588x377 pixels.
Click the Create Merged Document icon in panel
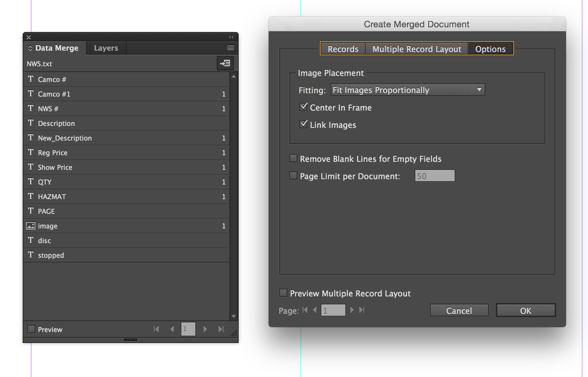point(225,63)
